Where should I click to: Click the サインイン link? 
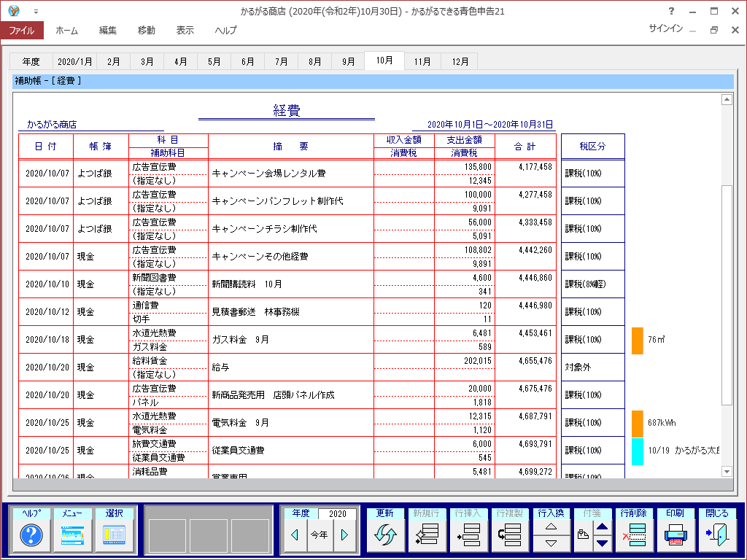[x=665, y=28]
